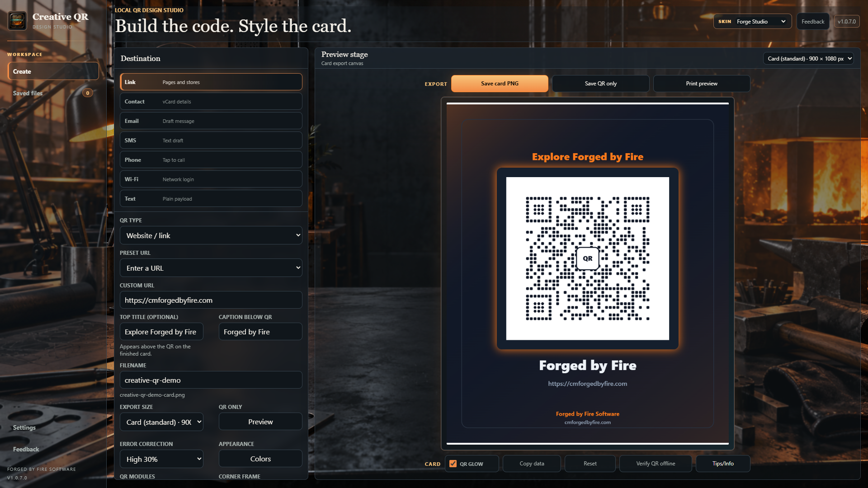Click the Reset button

tap(590, 464)
